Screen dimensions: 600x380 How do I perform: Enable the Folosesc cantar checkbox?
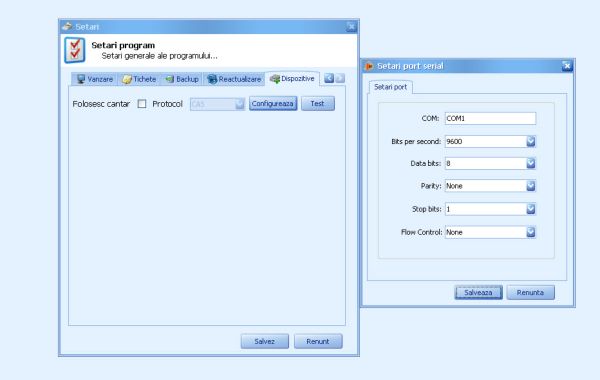tap(142, 104)
